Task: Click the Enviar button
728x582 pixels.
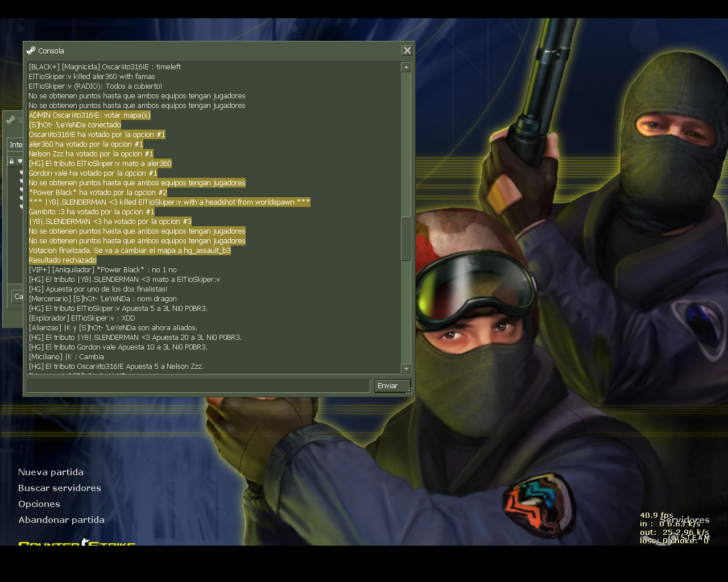Action: pos(392,386)
